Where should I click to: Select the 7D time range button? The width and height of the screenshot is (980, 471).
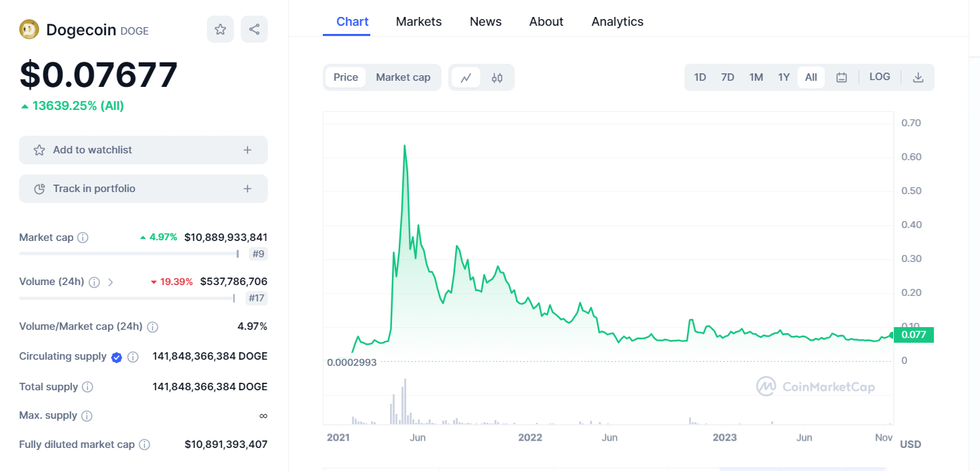point(728,77)
